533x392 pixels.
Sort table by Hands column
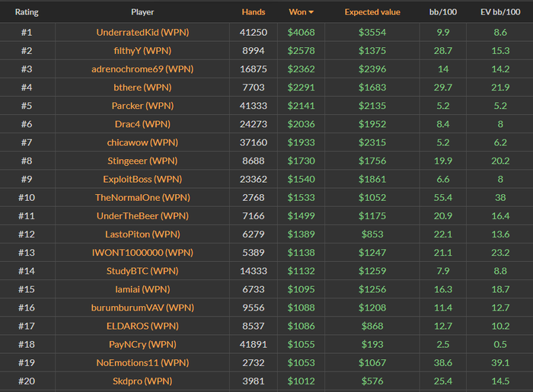(x=254, y=12)
